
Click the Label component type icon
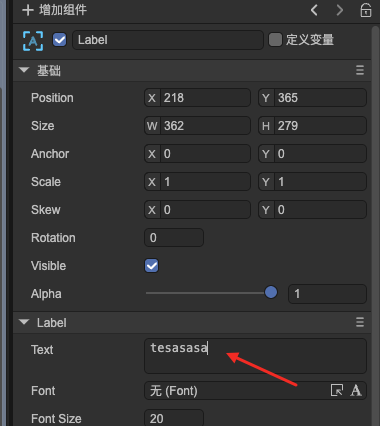33,41
